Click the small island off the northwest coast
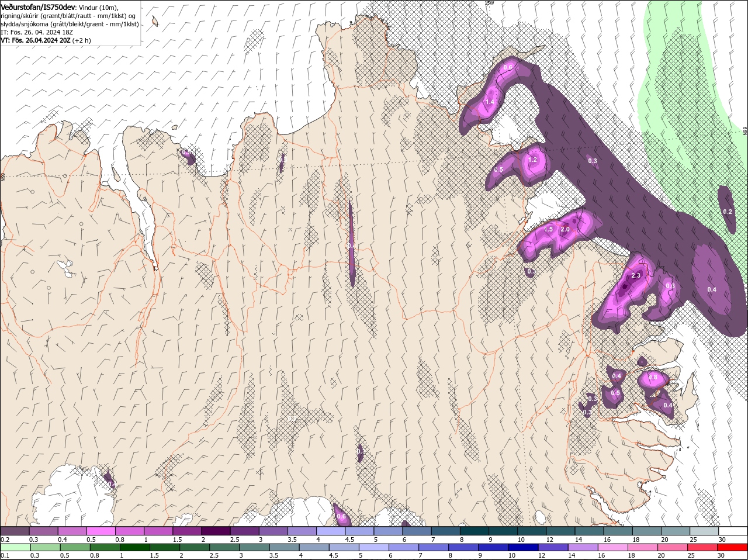The height and width of the screenshot is (560, 748). click(x=155, y=22)
